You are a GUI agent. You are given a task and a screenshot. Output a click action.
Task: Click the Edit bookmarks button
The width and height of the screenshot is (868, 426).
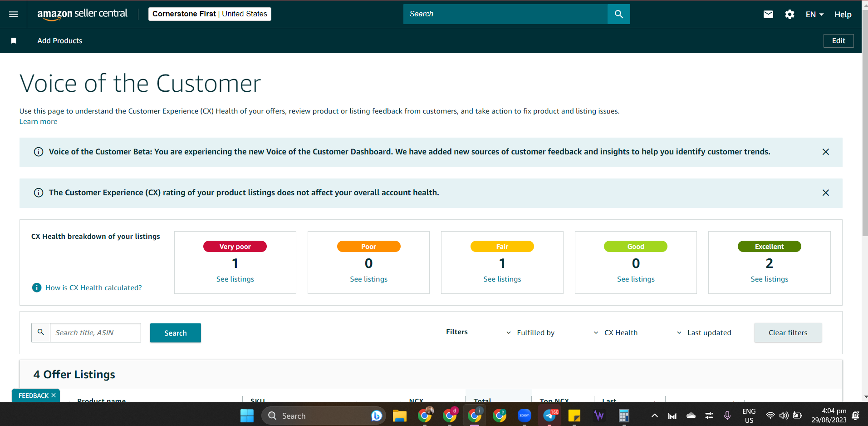click(839, 41)
